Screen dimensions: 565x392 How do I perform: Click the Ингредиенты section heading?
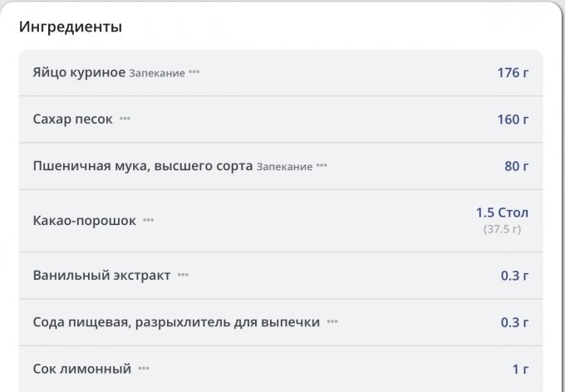71,27
